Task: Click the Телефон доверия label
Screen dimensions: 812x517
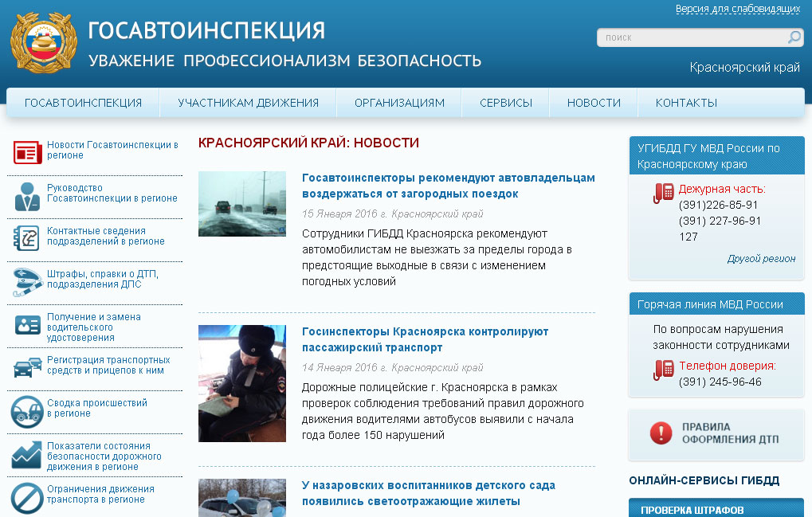Action: click(x=727, y=366)
